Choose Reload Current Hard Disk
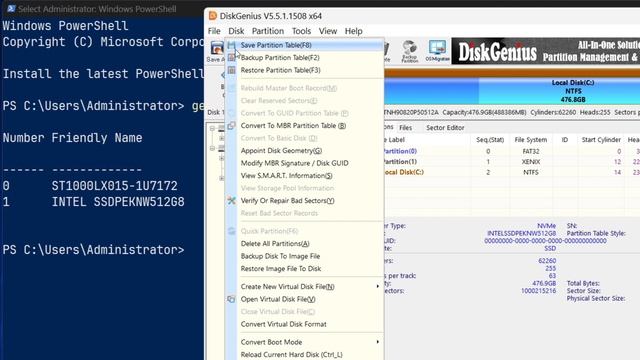The height and width of the screenshot is (360, 640). point(304,354)
